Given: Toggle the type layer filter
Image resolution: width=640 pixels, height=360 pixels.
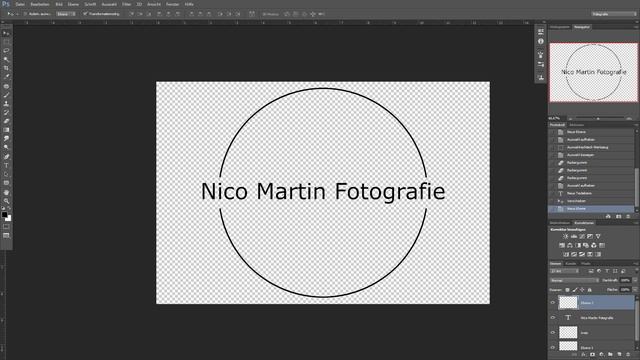Looking at the screenshot, I should tap(607, 271).
